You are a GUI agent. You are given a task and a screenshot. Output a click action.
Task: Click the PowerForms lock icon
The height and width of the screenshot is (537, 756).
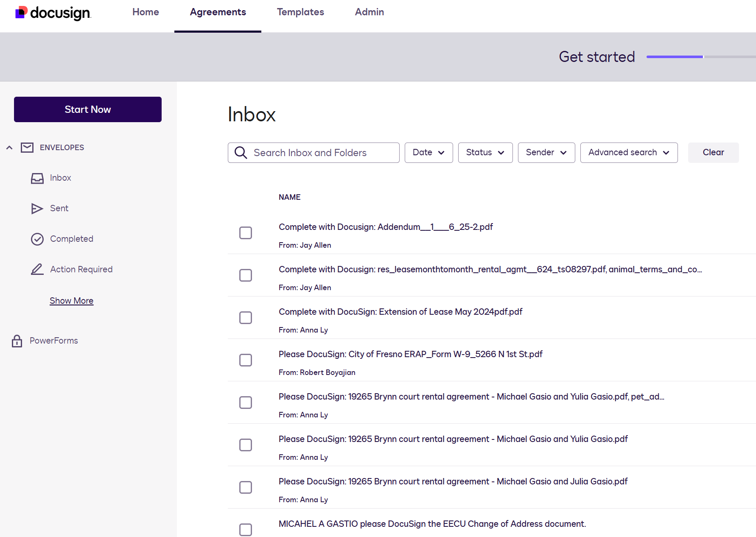pyautogui.click(x=17, y=341)
